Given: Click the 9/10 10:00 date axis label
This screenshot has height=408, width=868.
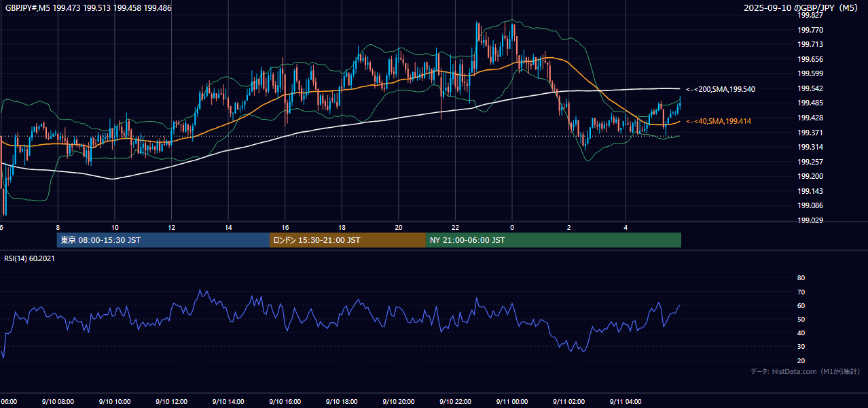Looking at the screenshot, I should tap(115, 402).
